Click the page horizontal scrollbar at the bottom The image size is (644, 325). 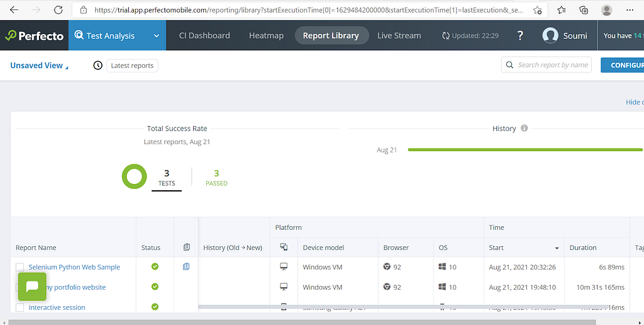pyautogui.click(x=302, y=322)
